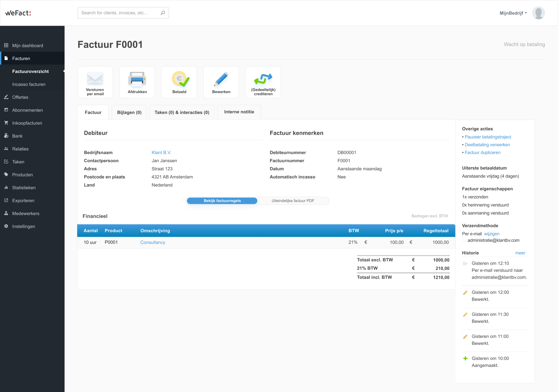Click the Bewerken pencil icon
The height and width of the screenshot is (392, 558).
(x=221, y=79)
